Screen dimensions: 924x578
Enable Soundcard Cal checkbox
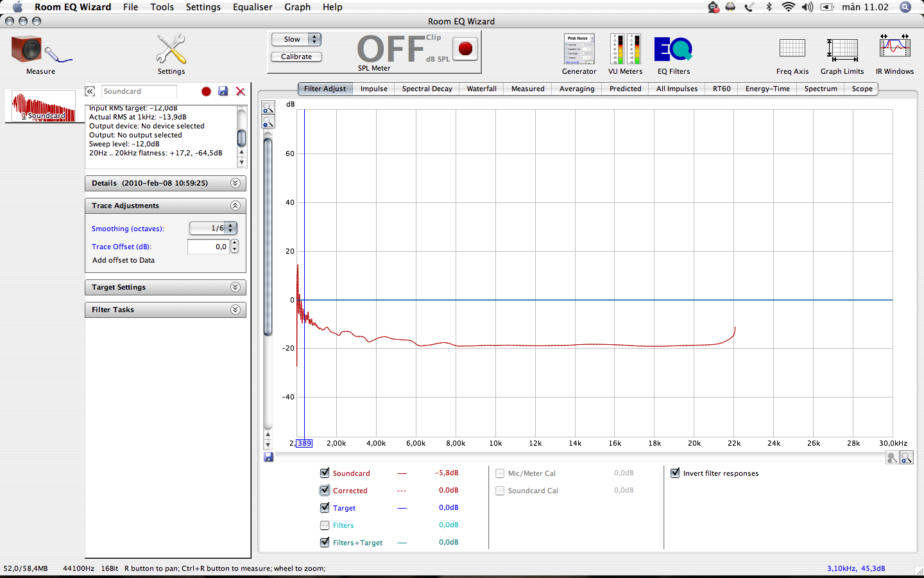coord(500,491)
